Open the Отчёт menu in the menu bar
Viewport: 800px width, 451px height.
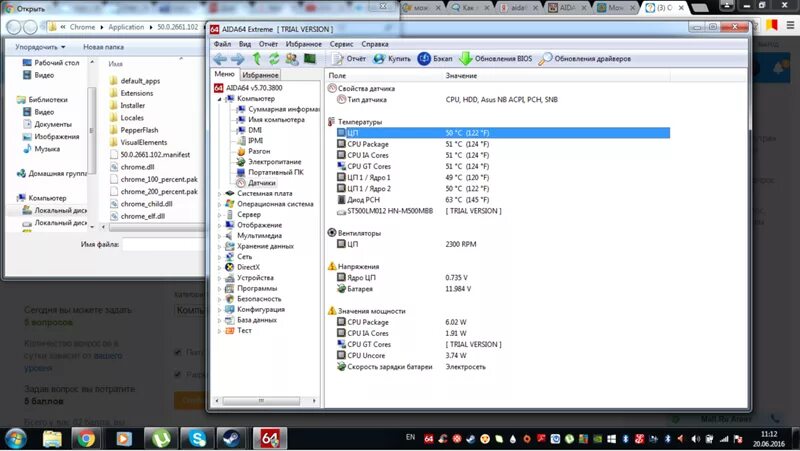pyautogui.click(x=268, y=44)
